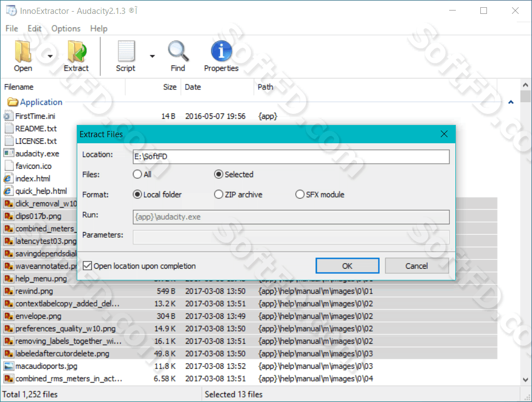The height and width of the screenshot is (402, 532).
Task: Click the {app} path of FirstTime.ini
Action: (x=268, y=116)
